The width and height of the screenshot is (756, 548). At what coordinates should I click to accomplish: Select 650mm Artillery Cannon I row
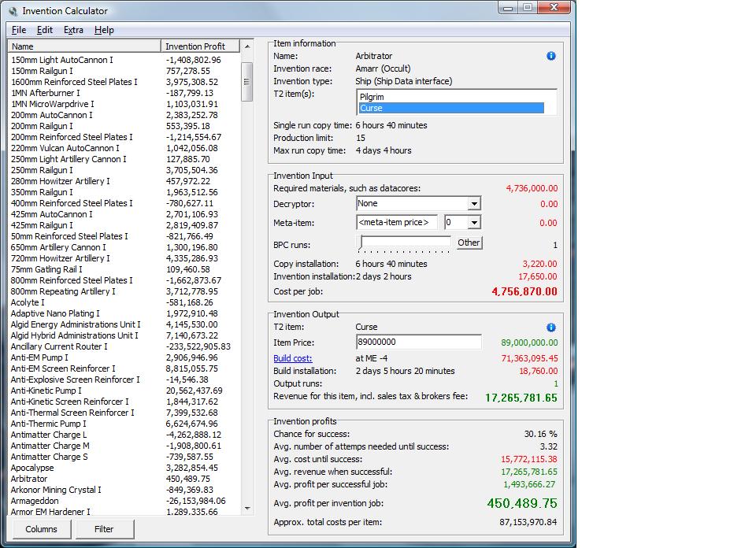[124, 247]
